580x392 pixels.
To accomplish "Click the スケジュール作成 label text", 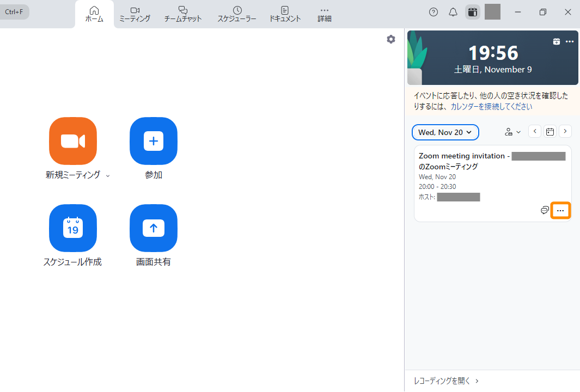I will pyautogui.click(x=72, y=262).
